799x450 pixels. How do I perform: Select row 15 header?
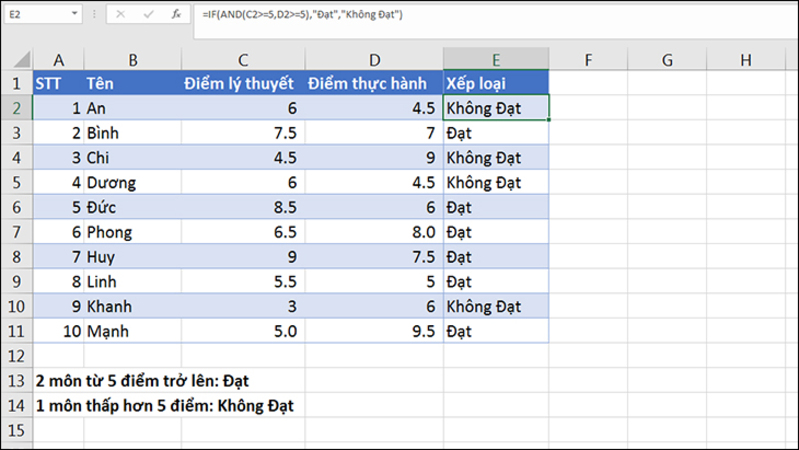pyautogui.click(x=16, y=430)
